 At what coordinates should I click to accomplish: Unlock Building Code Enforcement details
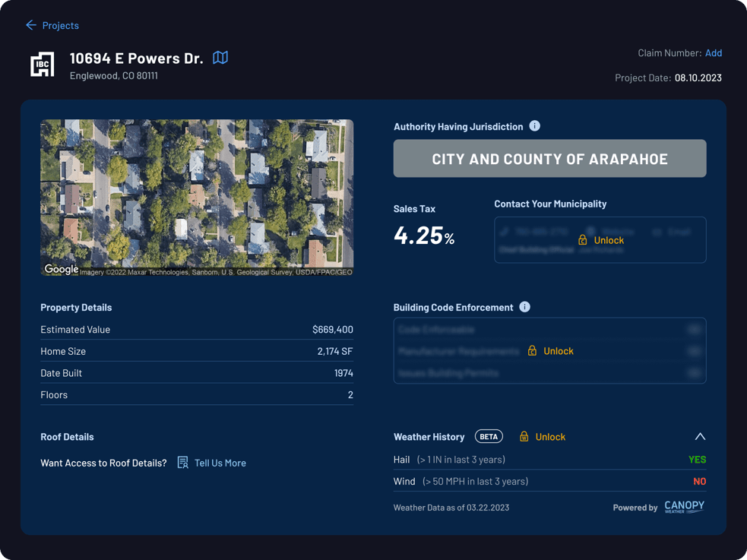559,351
